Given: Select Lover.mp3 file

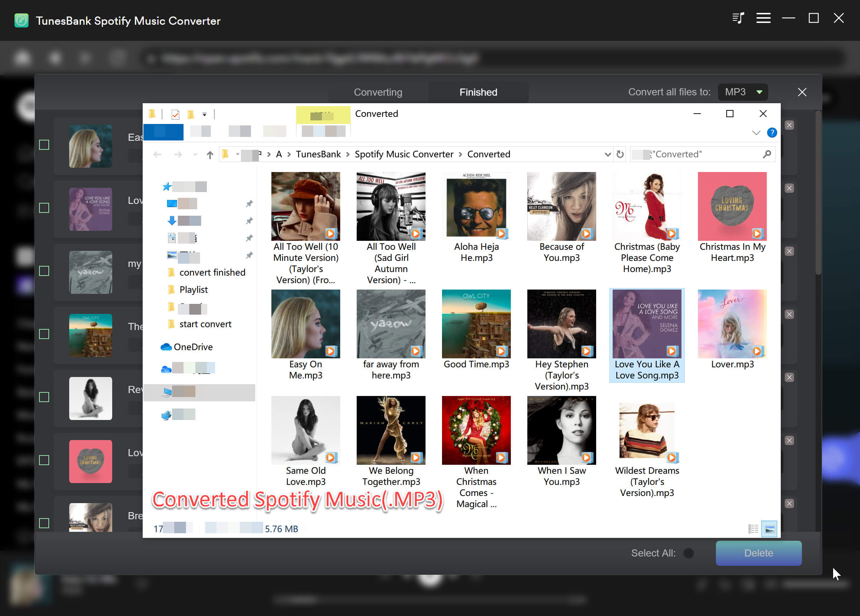Looking at the screenshot, I should click(732, 329).
